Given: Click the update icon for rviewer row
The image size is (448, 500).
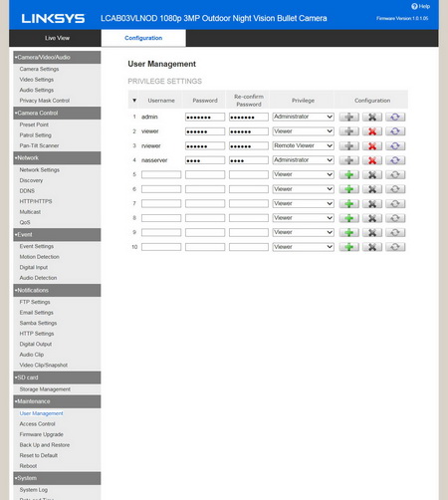Looking at the screenshot, I should (395, 145).
